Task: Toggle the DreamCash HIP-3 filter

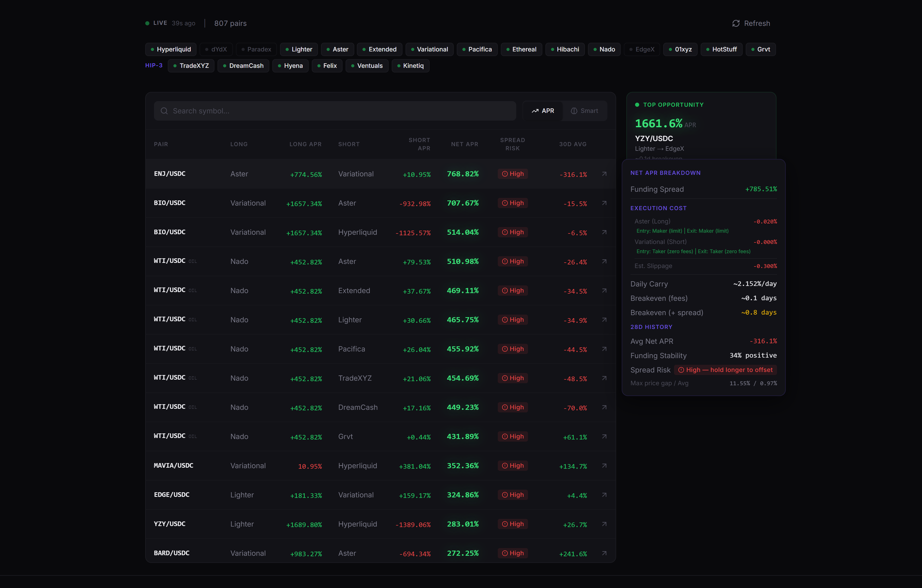Action: 243,66
